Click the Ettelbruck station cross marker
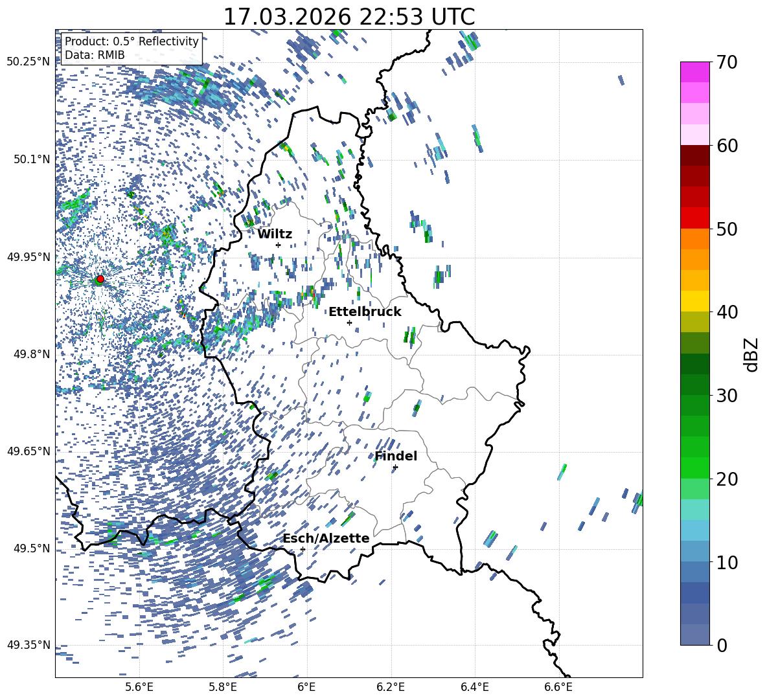Viewport: 767px width, 700px height. click(x=349, y=322)
